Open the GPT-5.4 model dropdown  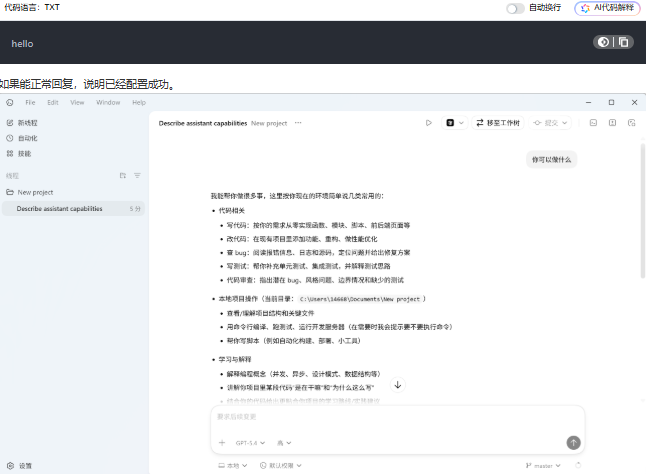coord(250,443)
